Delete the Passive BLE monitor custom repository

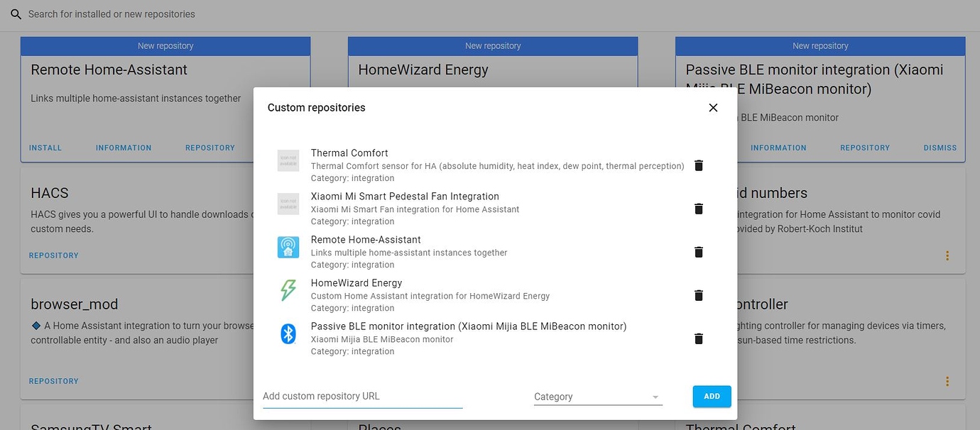[699, 338]
